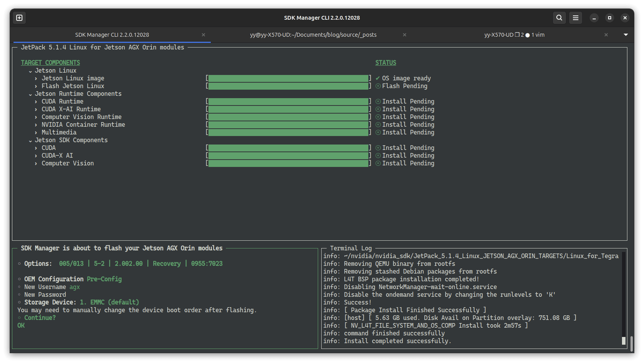Click the Jetson Linux image progress bar
Image resolution: width=644 pixels, height=364 pixels.
288,78
